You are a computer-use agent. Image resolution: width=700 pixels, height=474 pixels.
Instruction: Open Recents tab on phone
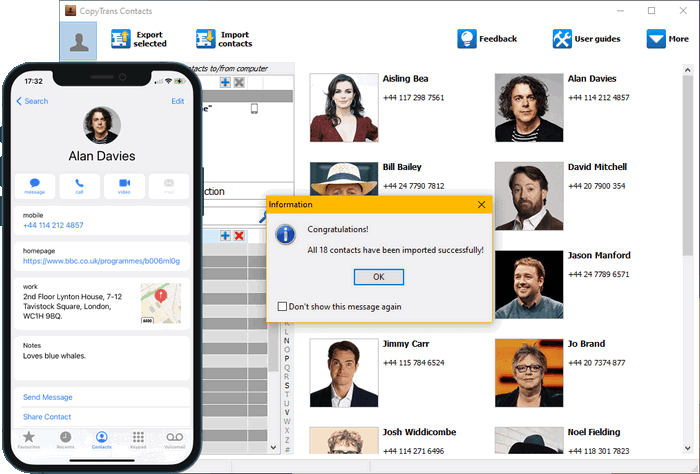[65, 440]
